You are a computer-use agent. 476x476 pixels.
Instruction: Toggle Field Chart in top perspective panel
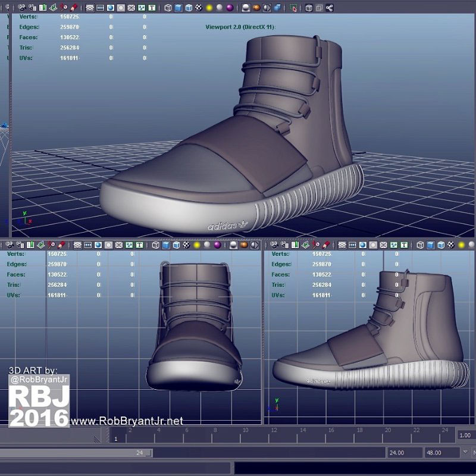(131, 8)
